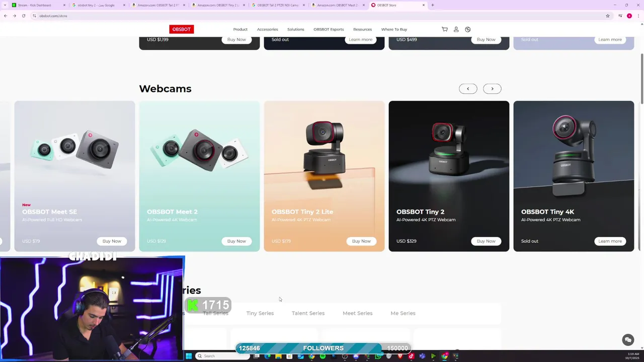Image resolution: width=644 pixels, height=362 pixels.
Task: Open File Explorer from the taskbar
Action: [278, 356]
